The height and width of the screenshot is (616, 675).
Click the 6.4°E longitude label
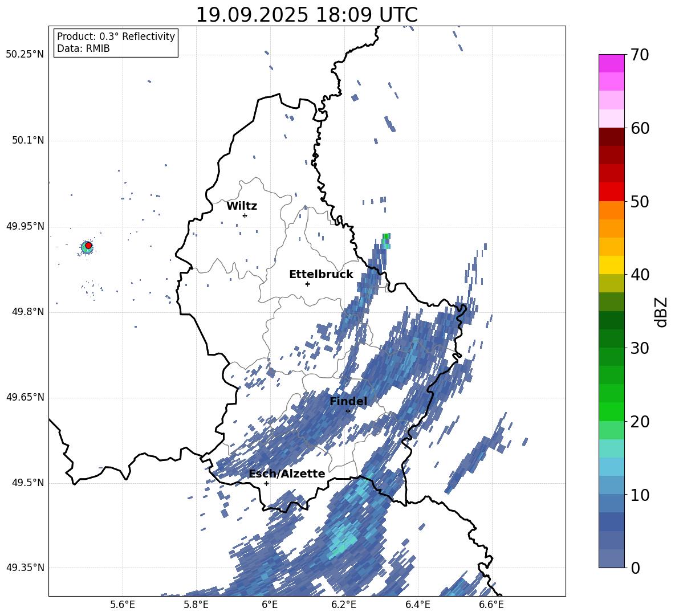point(417,605)
